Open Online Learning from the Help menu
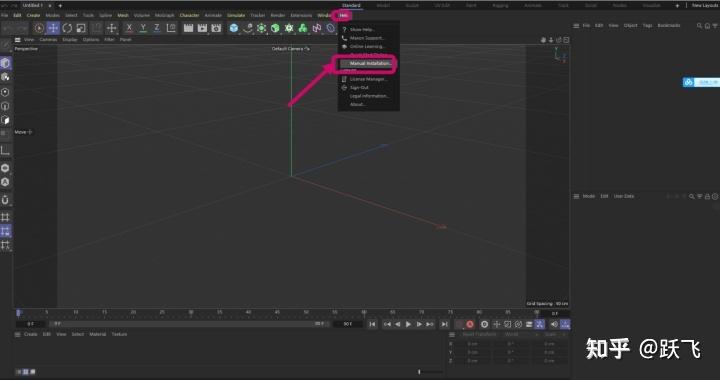 pyautogui.click(x=367, y=46)
